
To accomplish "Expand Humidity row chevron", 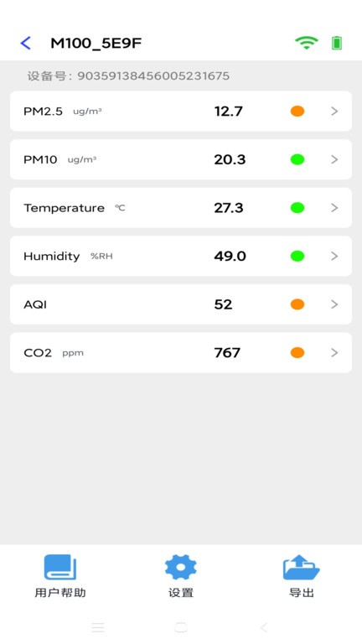I will [x=334, y=256].
